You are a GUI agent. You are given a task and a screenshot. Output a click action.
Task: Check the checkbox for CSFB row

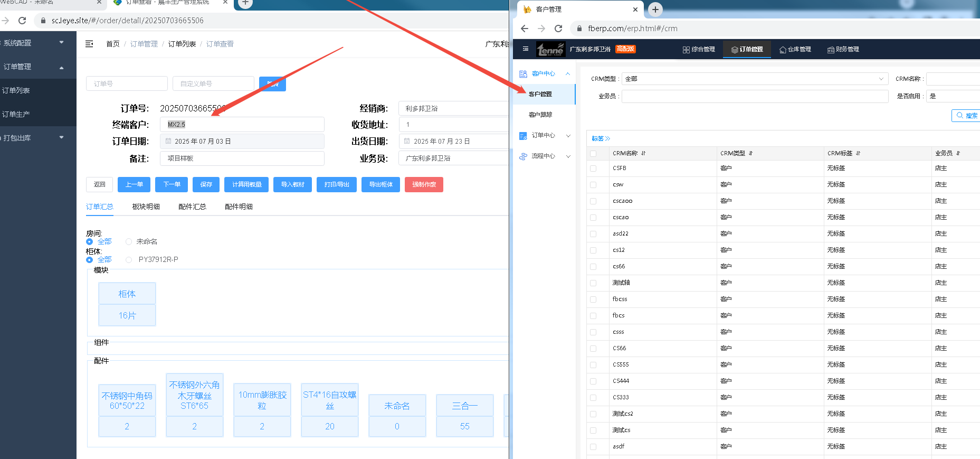[x=593, y=168]
